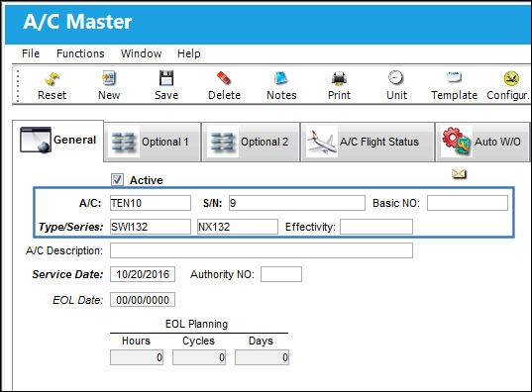Click the EOL Planning Hours field
The width and height of the screenshot is (532, 392).
click(137, 357)
